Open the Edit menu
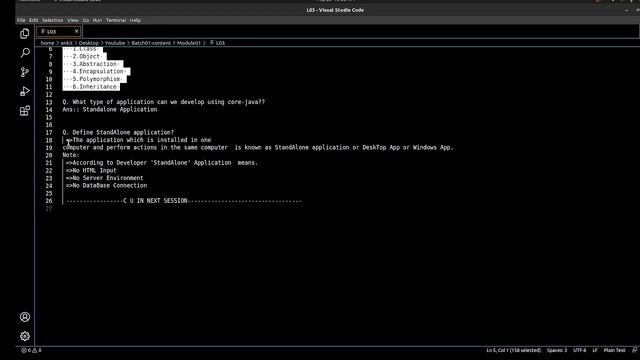This screenshot has width=640, height=360. [x=33, y=20]
